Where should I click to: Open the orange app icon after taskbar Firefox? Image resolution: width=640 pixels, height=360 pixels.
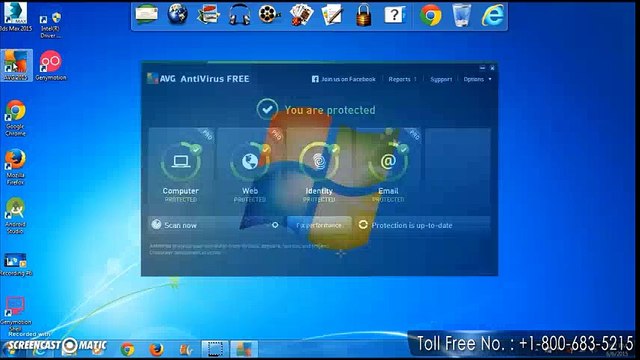(x=186, y=349)
